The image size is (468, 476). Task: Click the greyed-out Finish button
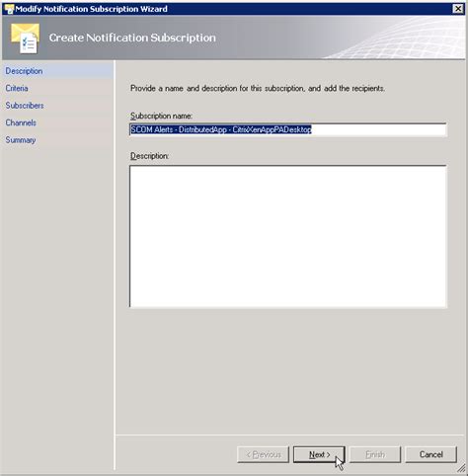click(375, 454)
